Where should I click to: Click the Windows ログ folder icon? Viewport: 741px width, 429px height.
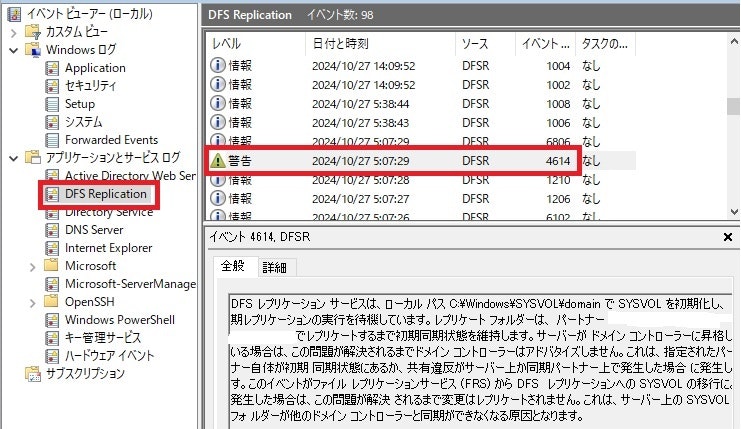click(33, 50)
